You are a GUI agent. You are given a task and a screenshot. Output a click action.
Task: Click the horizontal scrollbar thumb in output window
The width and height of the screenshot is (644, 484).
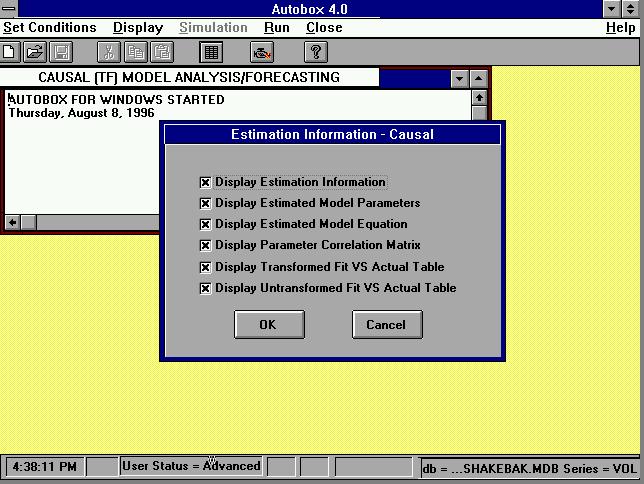pos(28,222)
